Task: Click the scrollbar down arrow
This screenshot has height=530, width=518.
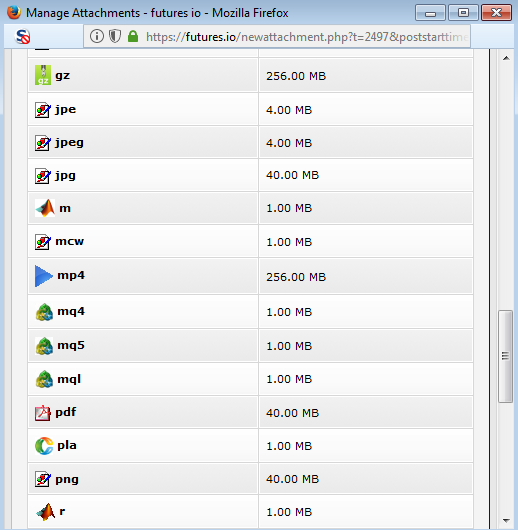Action: click(x=506, y=520)
